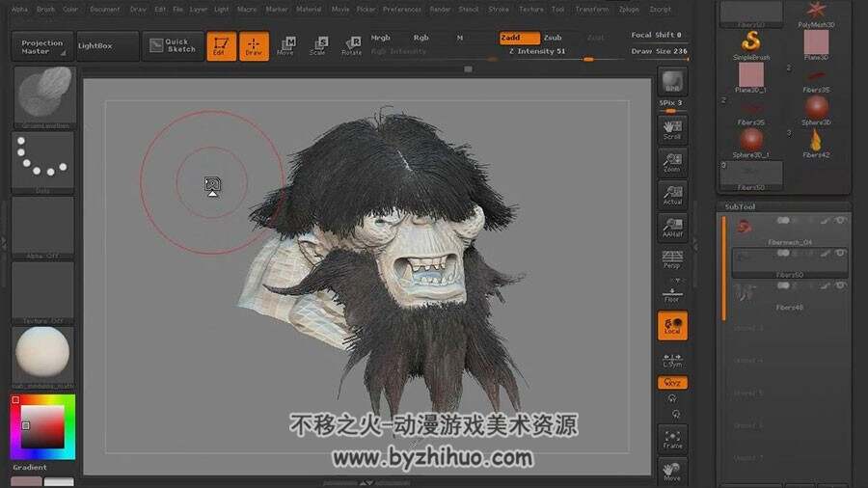Open LightBox browser
Viewport: 868px width, 488px height.
click(107, 46)
